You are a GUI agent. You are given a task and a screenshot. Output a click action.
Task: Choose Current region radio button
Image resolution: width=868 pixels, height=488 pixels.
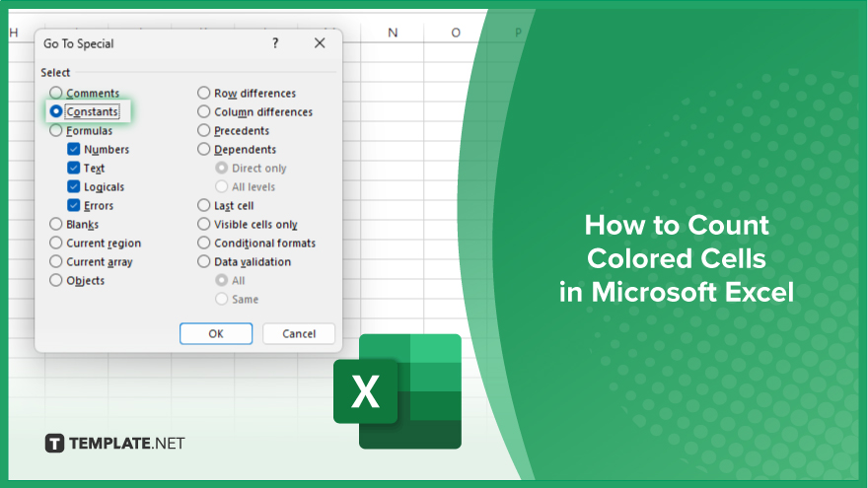tap(56, 243)
